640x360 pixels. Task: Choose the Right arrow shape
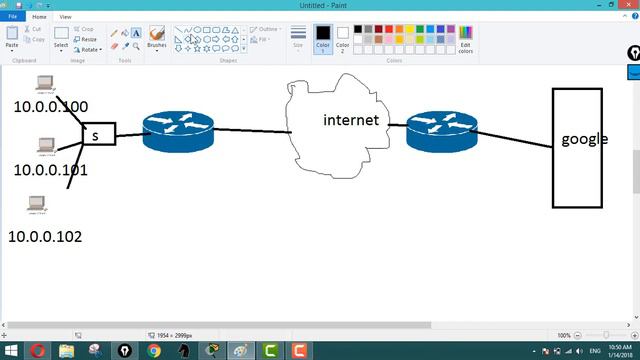pos(216,40)
